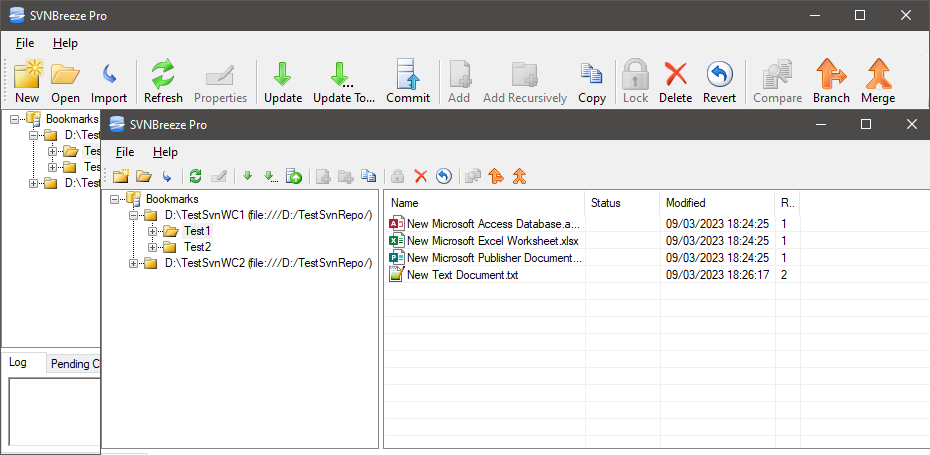Maximize the front SVNBreeze Pro window
Viewport: 930px width, 455px height.
tap(866, 124)
